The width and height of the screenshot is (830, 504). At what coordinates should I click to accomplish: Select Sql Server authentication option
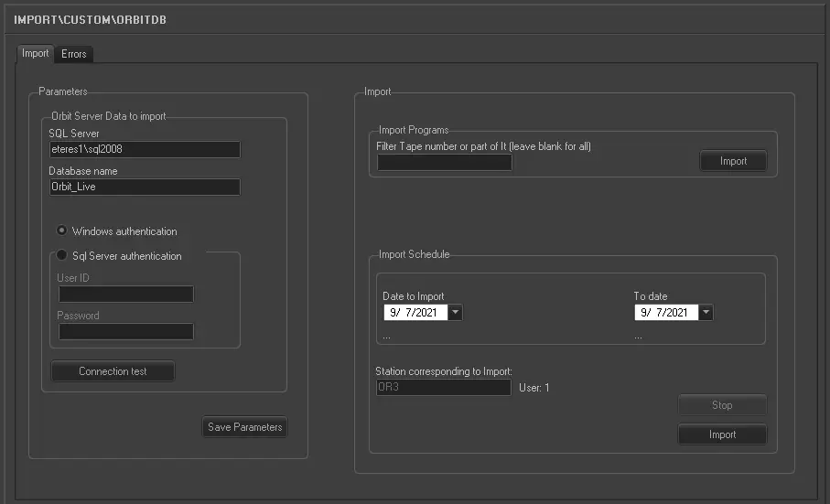click(x=62, y=256)
